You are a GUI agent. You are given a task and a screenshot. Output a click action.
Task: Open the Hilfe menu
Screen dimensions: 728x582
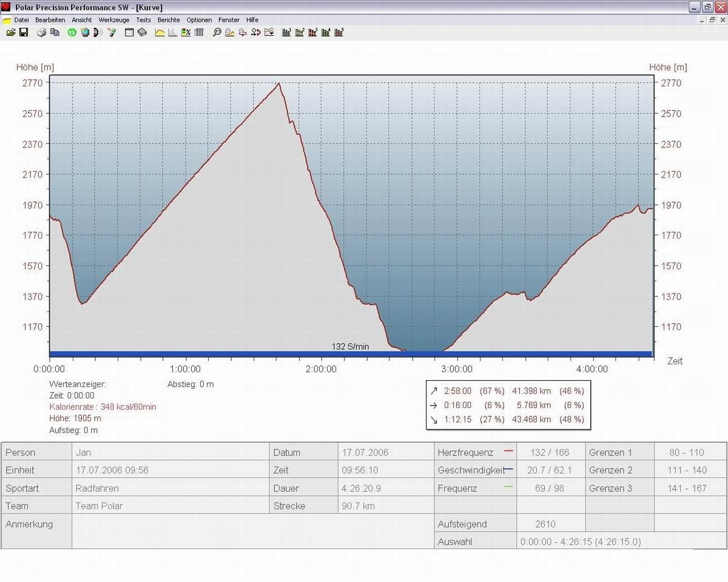tap(252, 20)
